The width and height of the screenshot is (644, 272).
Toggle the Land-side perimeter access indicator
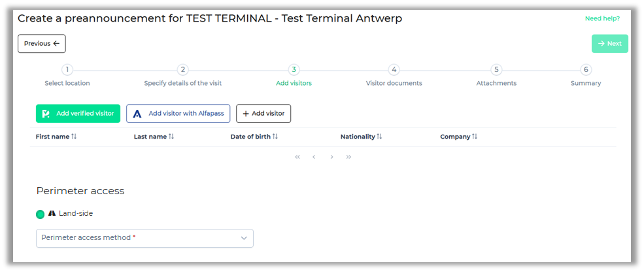(x=41, y=214)
